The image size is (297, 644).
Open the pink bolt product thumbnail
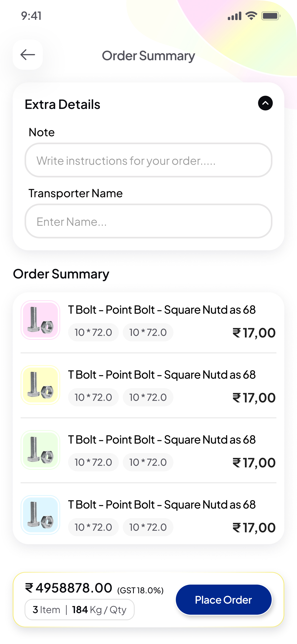(x=40, y=320)
